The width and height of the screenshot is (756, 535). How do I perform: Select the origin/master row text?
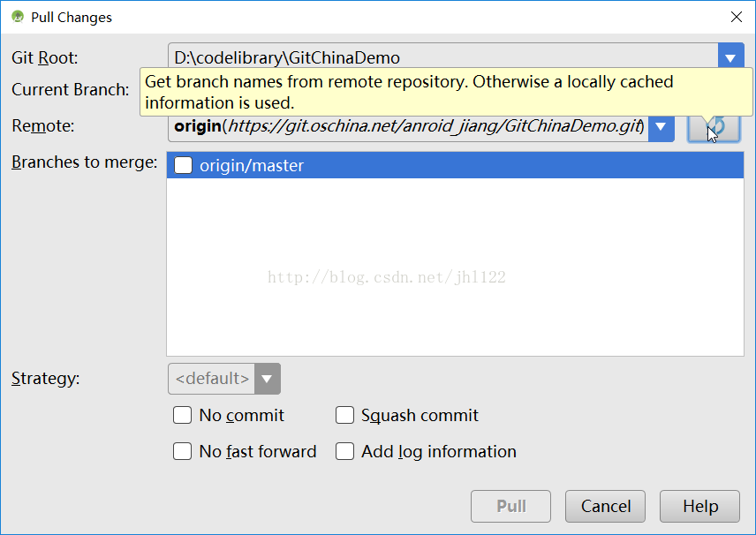[252, 165]
